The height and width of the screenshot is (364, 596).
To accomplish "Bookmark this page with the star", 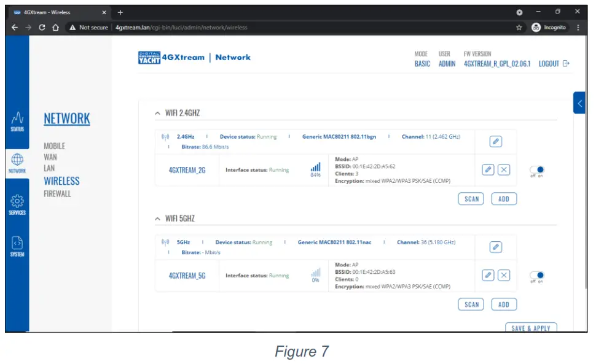I will click(x=519, y=28).
